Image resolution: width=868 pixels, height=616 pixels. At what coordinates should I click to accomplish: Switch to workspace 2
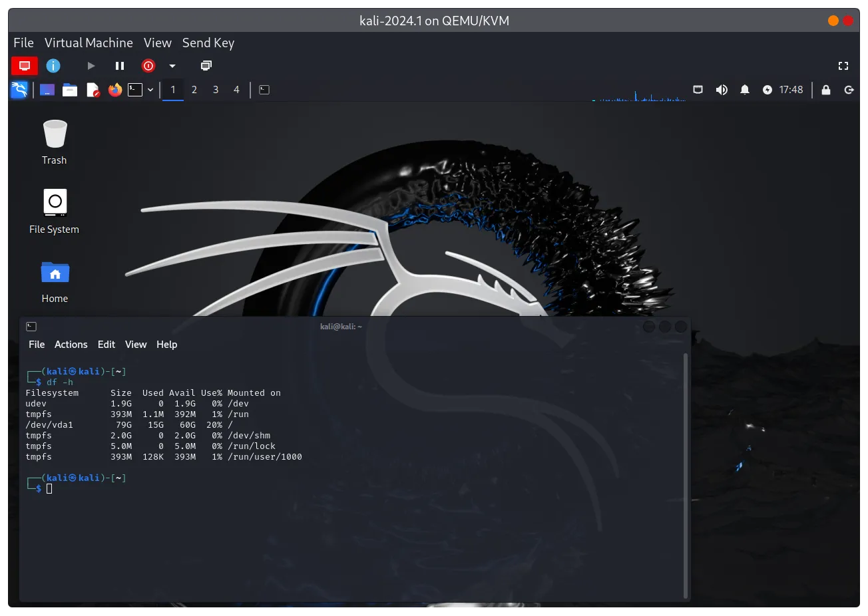(x=194, y=90)
